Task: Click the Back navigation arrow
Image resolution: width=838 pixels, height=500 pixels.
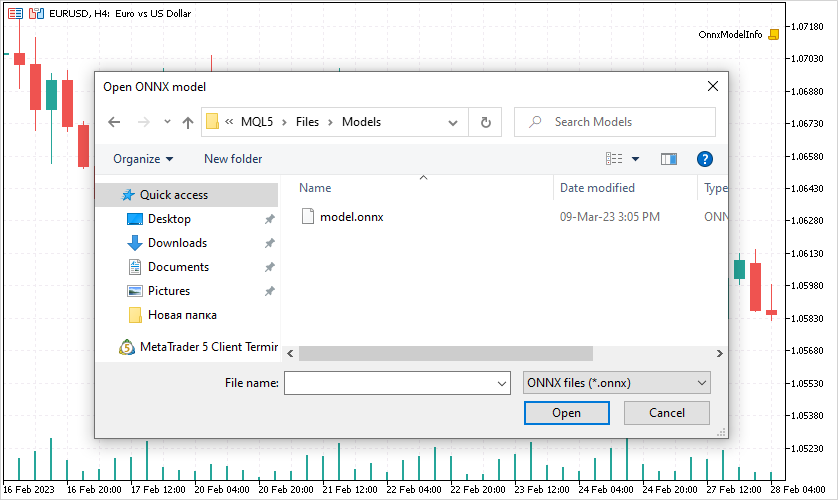Action: tap(114, 122)
